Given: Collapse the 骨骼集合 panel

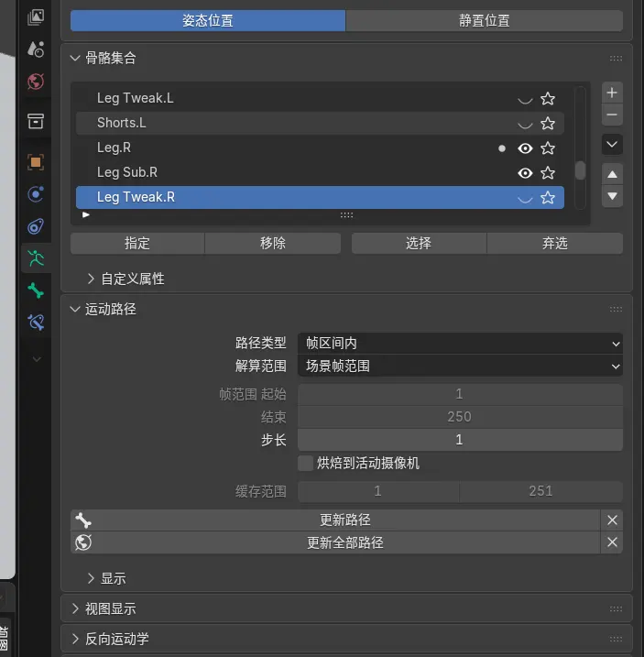Looking at the screenshot, I should pyautogui.click(x=75, y=58).
